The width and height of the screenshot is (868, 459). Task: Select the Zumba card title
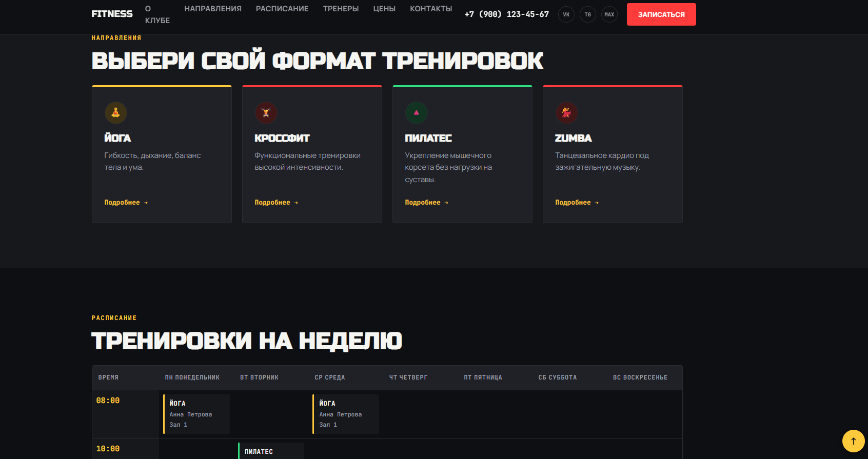pos(574,138)
